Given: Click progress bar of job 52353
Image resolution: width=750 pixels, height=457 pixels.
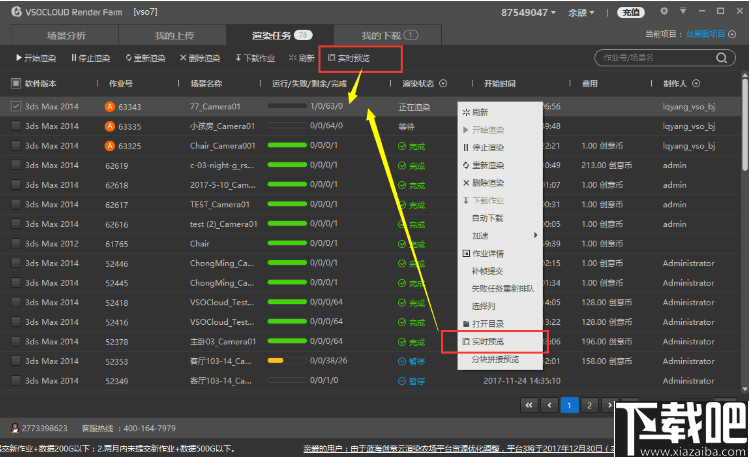Looking at the screenshot, I should [x=287, y=360].
